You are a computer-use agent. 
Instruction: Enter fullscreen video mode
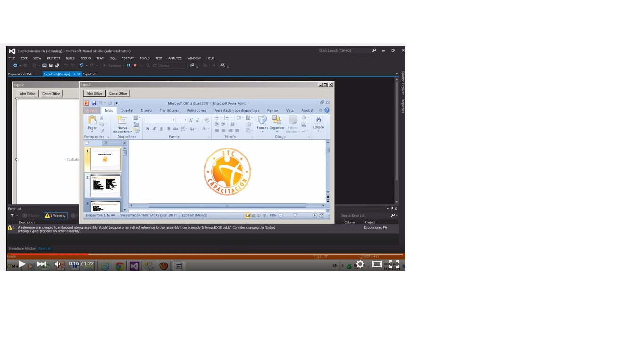click(x=394, y=264)
